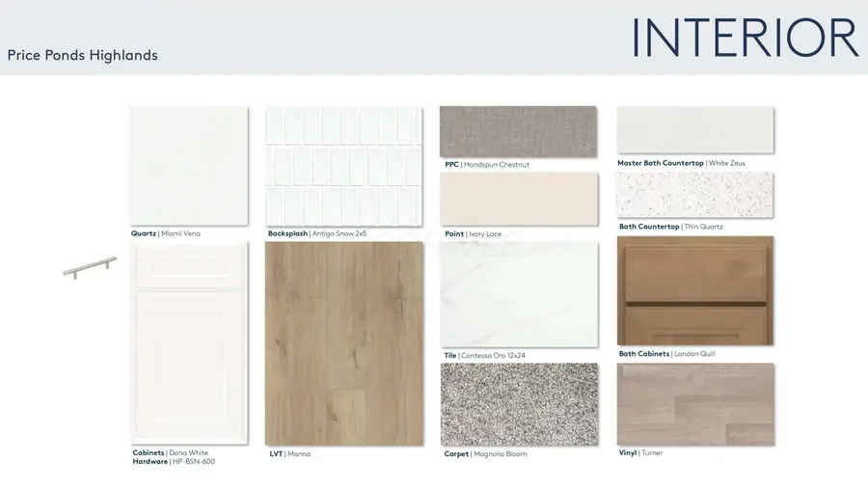Click the Hardware HP-BSN-600 label
This screenshot has height=488, width=868.
[x=174, y=462]
